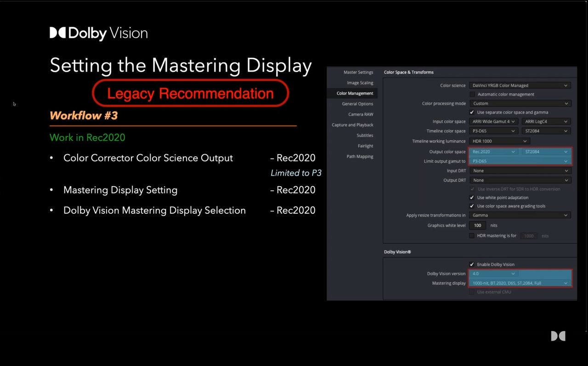588x366 pixels.
Task: Open the Fairlight settings page
Action: click(x=366, y=146)
